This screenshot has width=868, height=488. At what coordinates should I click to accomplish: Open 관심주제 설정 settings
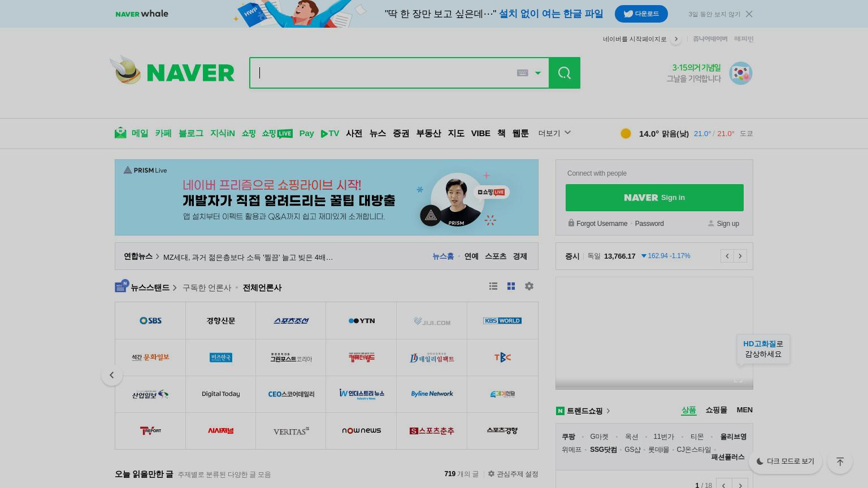click(513, 474)
